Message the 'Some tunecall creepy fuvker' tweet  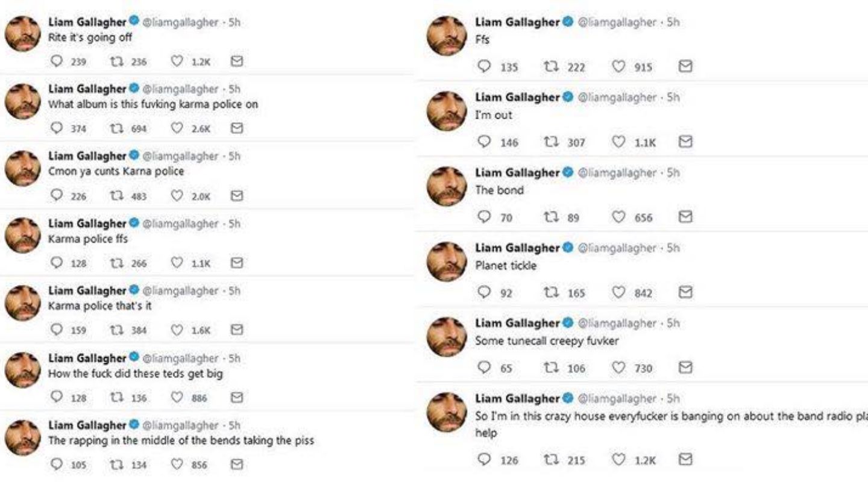click(x=685, y=368)
